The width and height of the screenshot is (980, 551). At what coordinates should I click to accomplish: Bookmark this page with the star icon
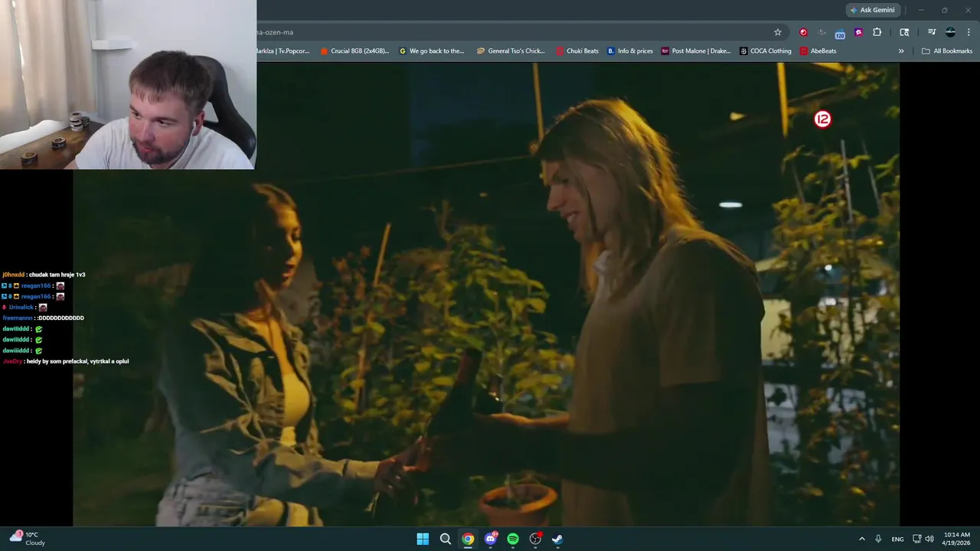[x=778, y=32]
